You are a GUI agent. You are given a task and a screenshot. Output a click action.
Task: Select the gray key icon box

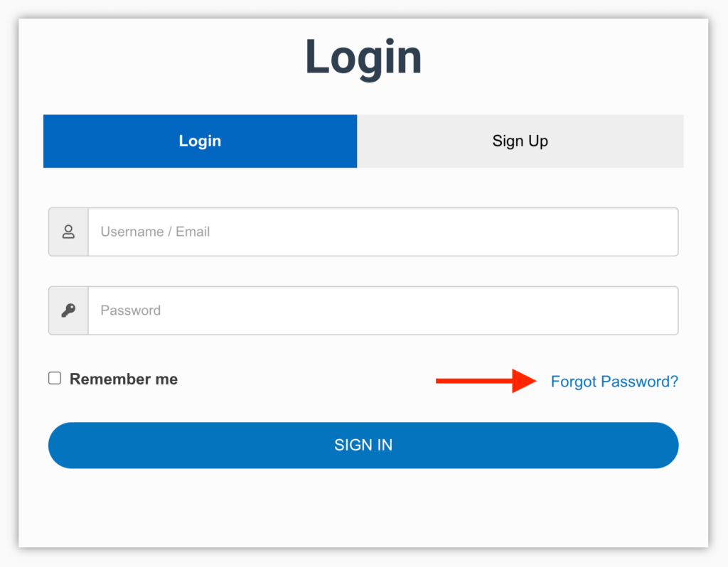(x=68, y=310)
